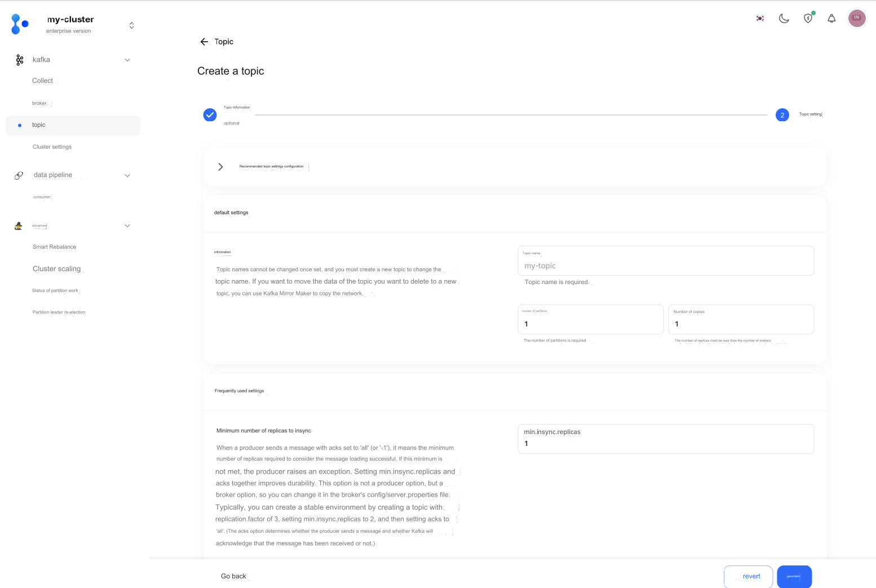Screen dimensions: 876x588
Task: Toggle dark mode with moon icon
Action: (x=784, y=19)
